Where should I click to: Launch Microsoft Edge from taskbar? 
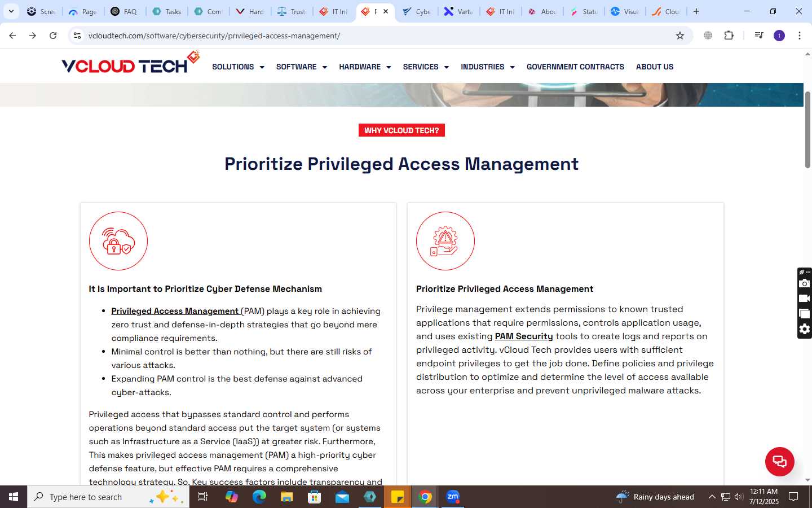click(x=259, y=497)
